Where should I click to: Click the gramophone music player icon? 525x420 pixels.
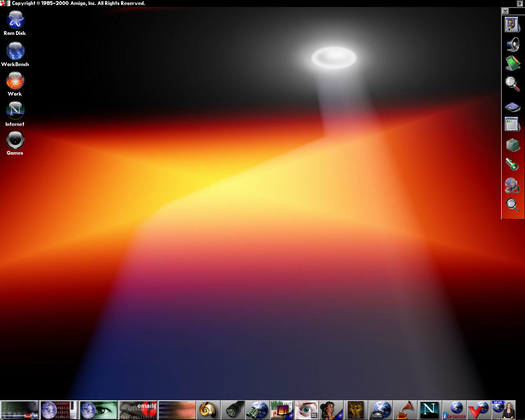point(405,410)
